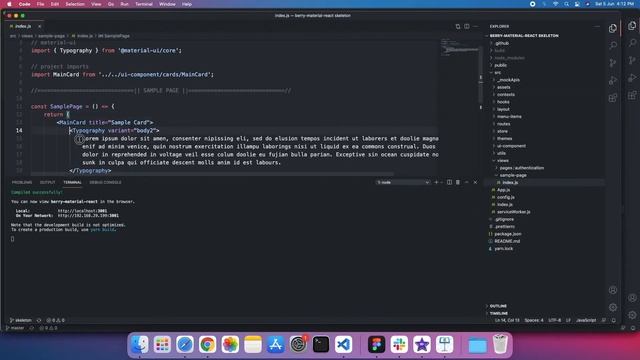Click the minimap code preview

click(459, 47)
